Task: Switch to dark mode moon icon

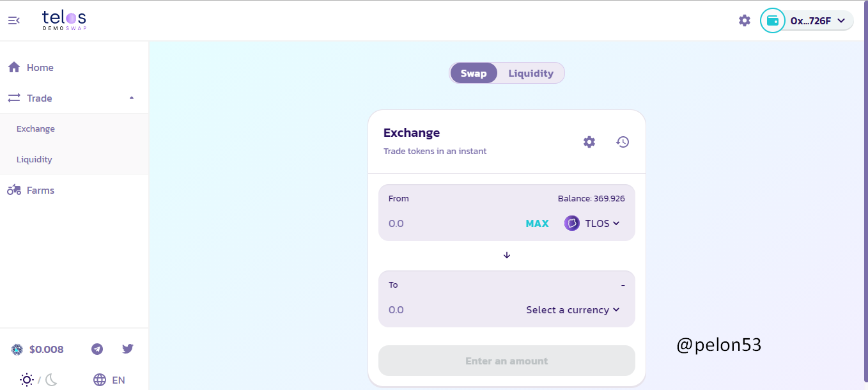Action: pyautogui.click(x=52, y=380)
